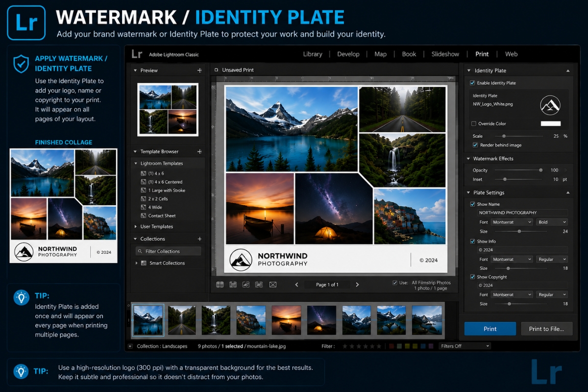Click the first layout view icon in the print toolbar
The image size is (588, 392).
(x=220, y=285)
